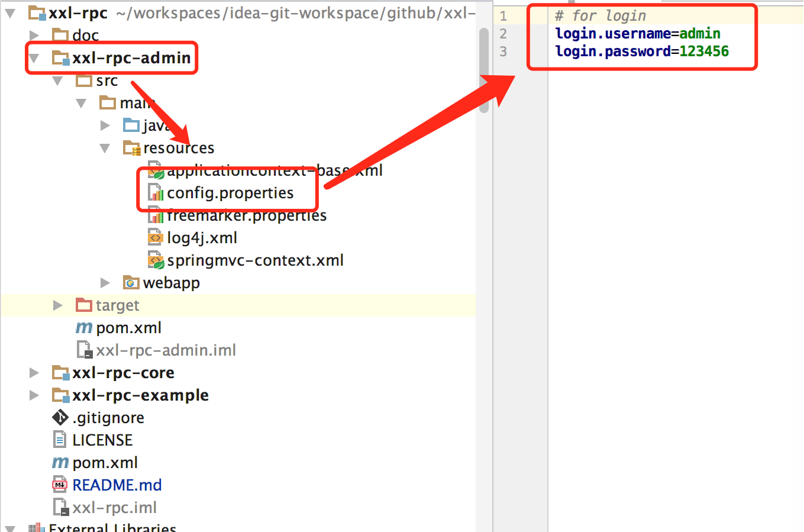Collapse the src folder arrow
This screenshot has height=532, width=804.
58,80
